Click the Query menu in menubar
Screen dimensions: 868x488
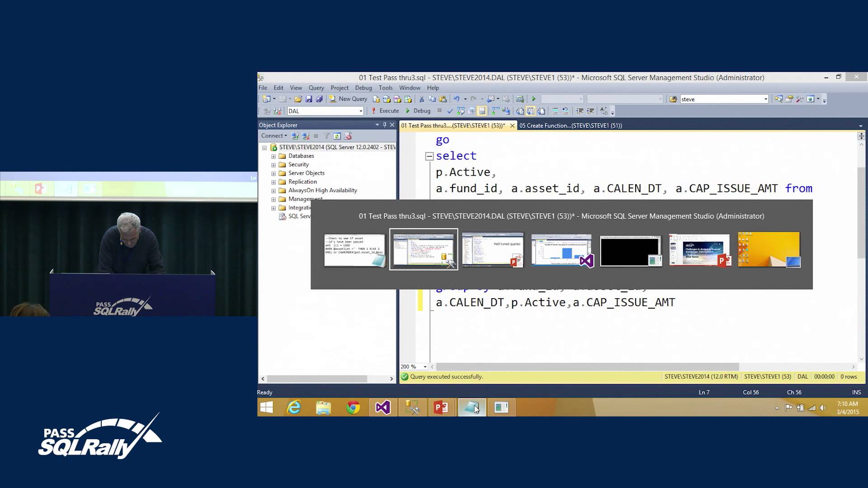316,88
